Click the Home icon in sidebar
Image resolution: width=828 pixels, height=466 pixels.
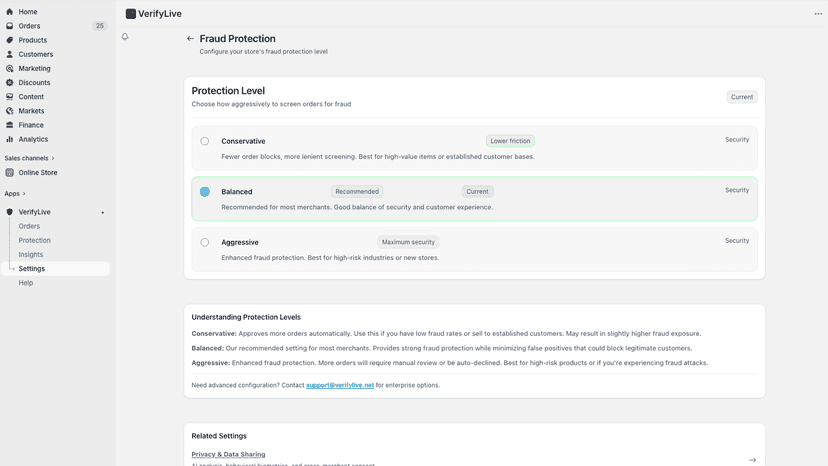click(10, 12)
